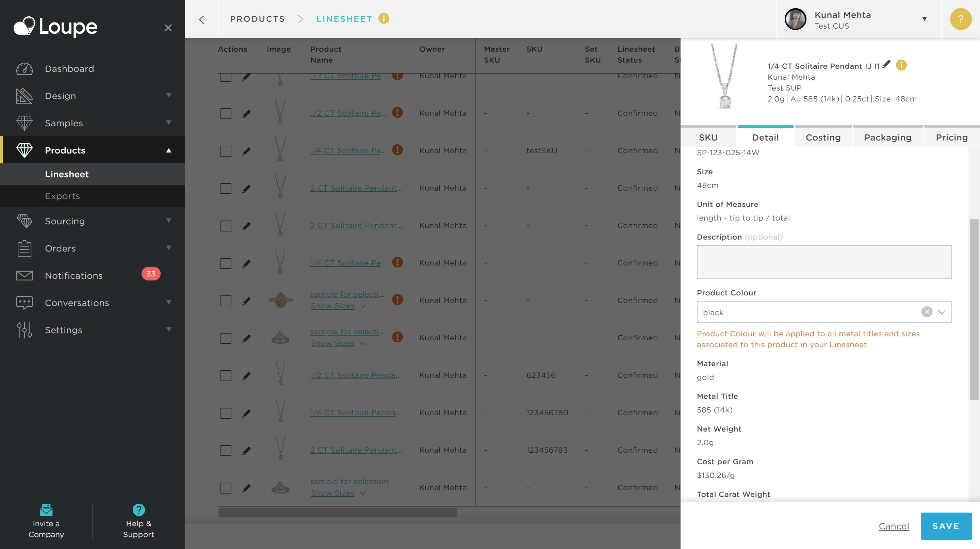The image size is (980, 549).
Task: Check the 1/2 CT row with SKU 623456
Action: pyautogui.click(x=226, y=375)
